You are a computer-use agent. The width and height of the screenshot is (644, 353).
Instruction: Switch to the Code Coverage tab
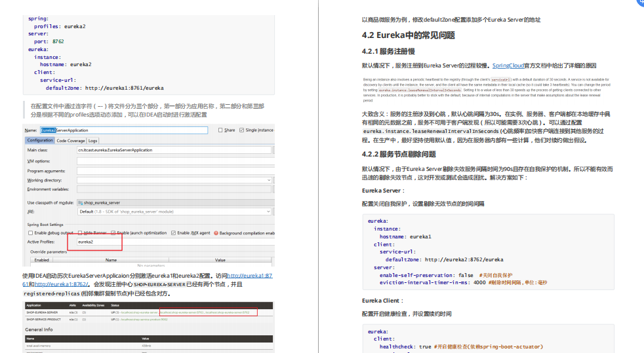(x=71, y=141)
